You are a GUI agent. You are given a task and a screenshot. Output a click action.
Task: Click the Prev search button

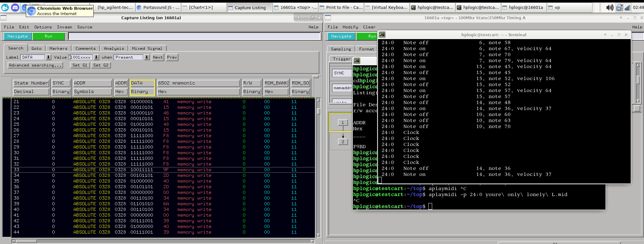(x=172, y=57)
